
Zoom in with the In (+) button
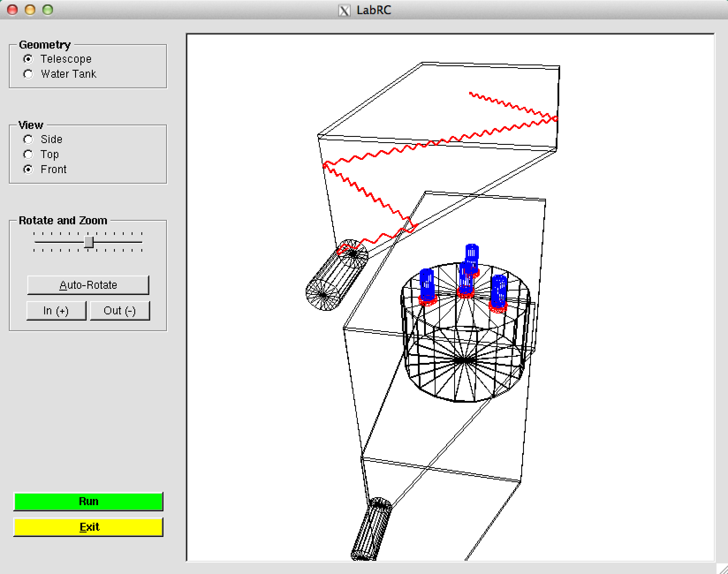(x=56, y=311)
